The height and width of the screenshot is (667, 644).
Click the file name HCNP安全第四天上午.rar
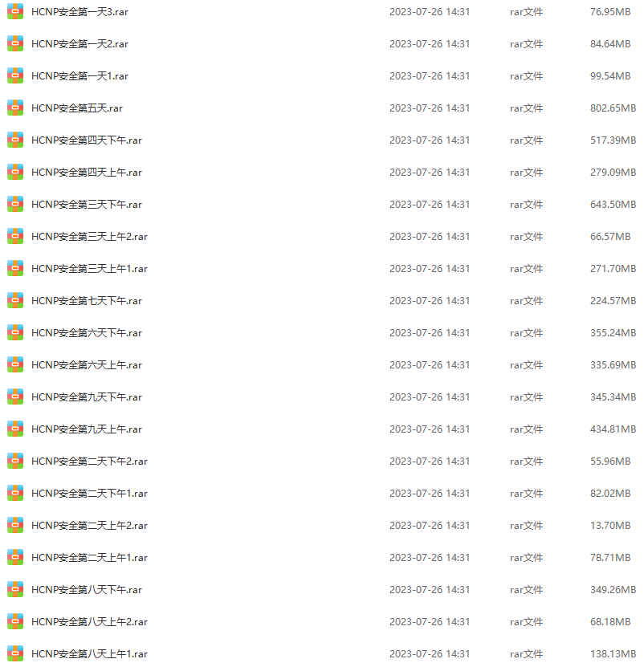pyautogui.click(x=87, y=173)
